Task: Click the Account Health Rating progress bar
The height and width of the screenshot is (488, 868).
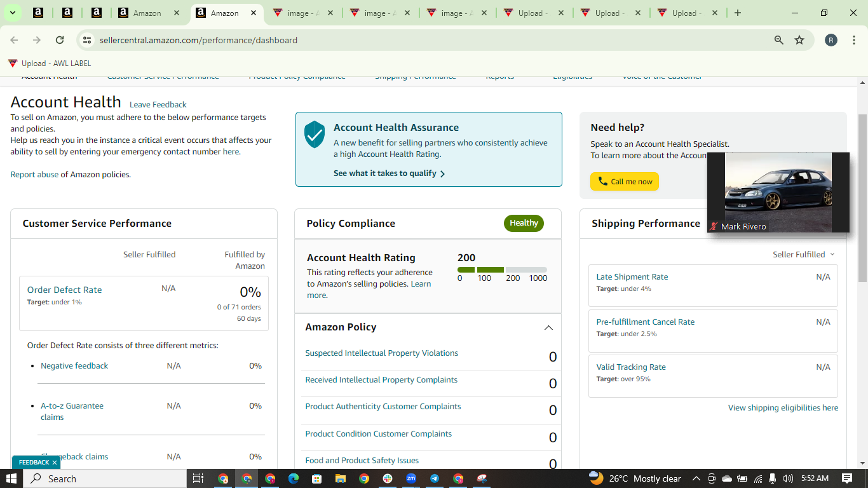Action: pos(502,270)
